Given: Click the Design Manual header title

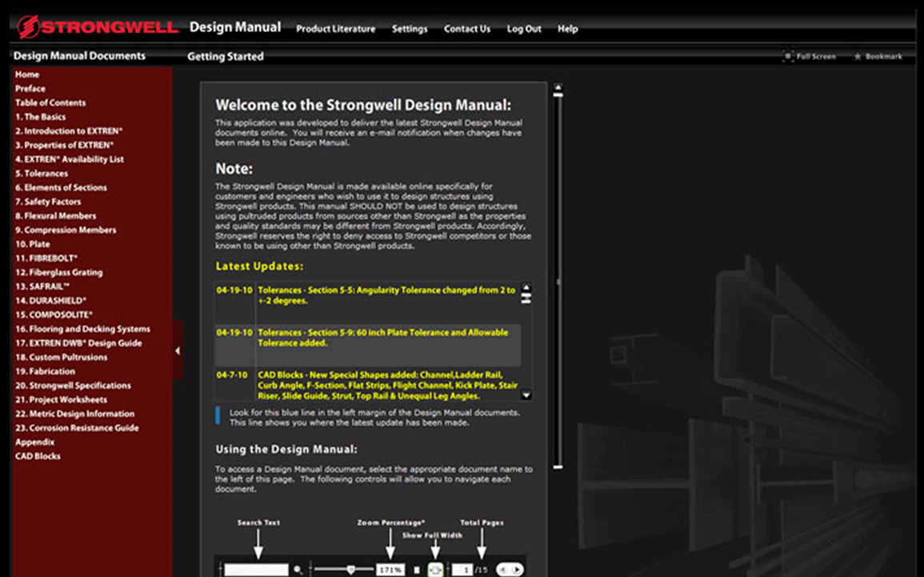Looking at the screenshot, I should 235,27.
